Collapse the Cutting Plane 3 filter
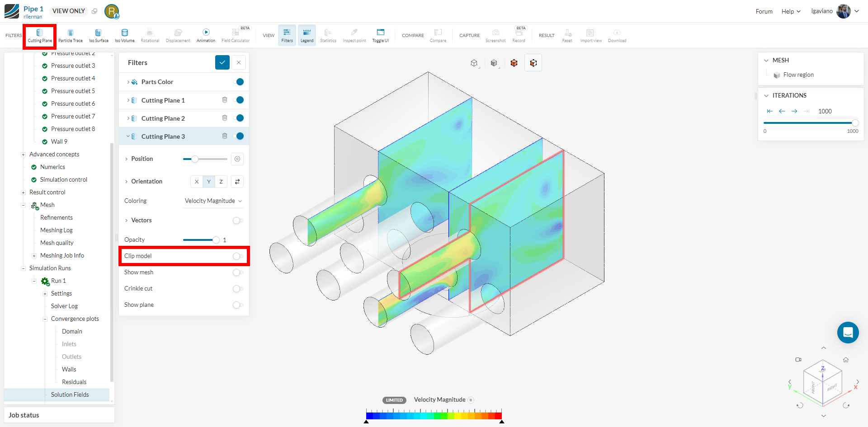Screen dimensions: 868x427 128,136
